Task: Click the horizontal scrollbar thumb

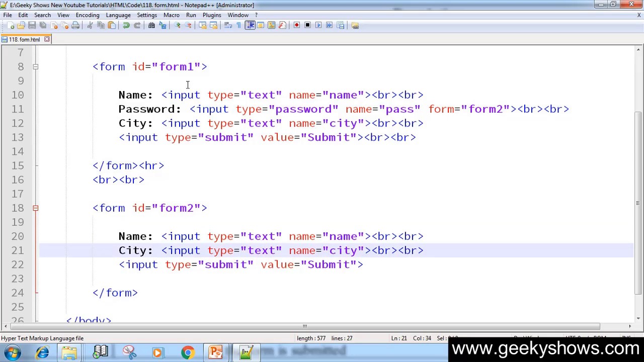Action: [x=304, y=326]
